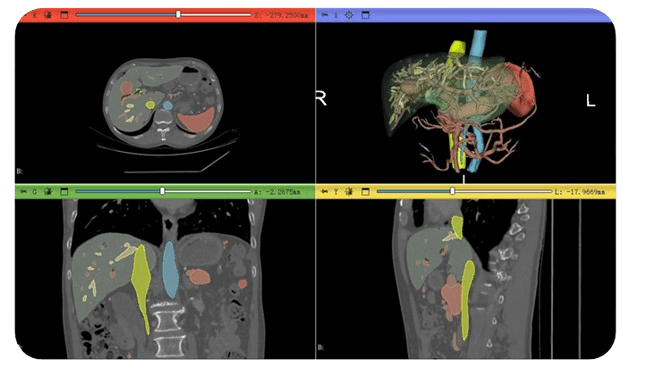Select the A: -2.2675mm offset value
This screenshot has height=386, width=646.
277,192
